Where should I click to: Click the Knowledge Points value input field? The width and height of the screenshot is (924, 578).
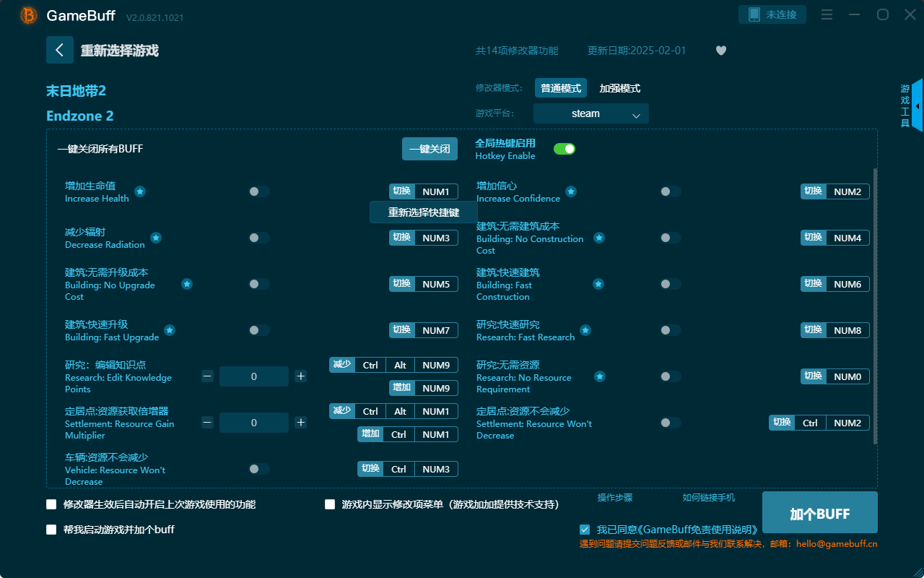pos(253,376)
